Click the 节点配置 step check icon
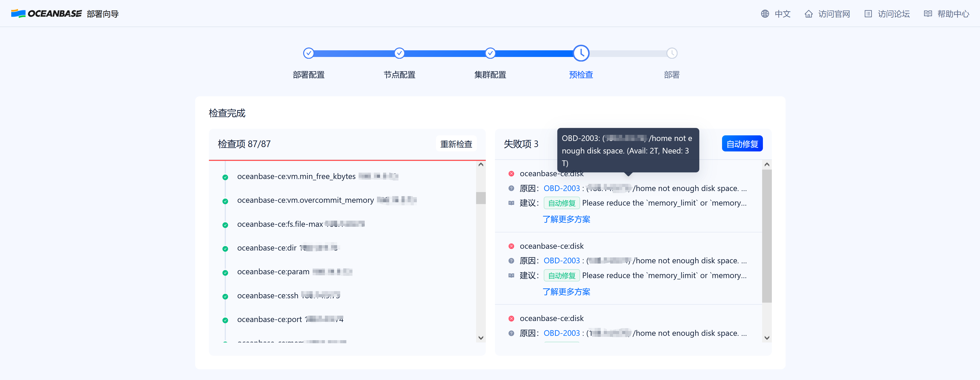Image resolution: width=980 pixels, height=380 pixels. 399,53
